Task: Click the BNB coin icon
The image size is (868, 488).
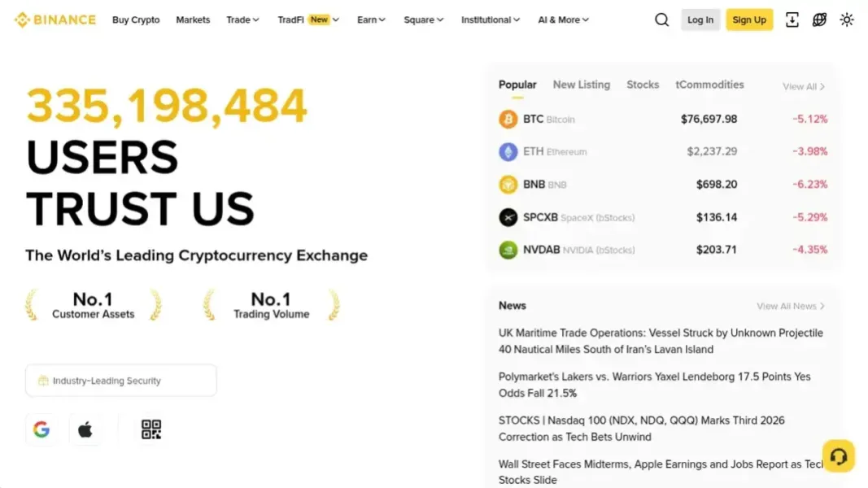Action: pyautogui.click(x=508, y=185)
